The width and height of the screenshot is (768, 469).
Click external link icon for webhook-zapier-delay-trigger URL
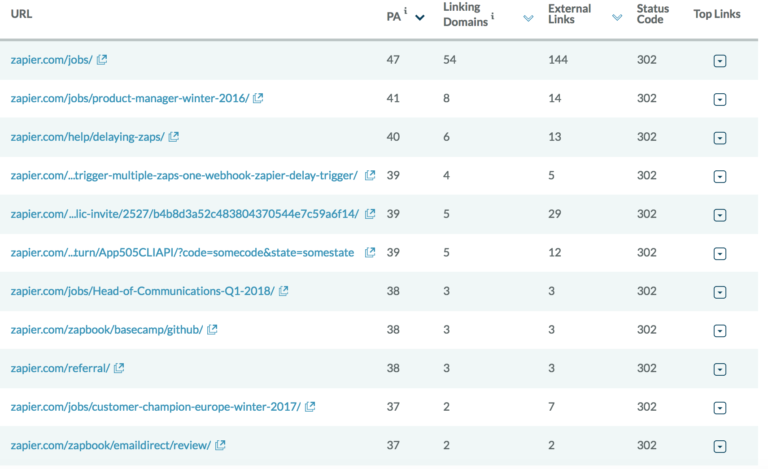click(x=370, y=175)
